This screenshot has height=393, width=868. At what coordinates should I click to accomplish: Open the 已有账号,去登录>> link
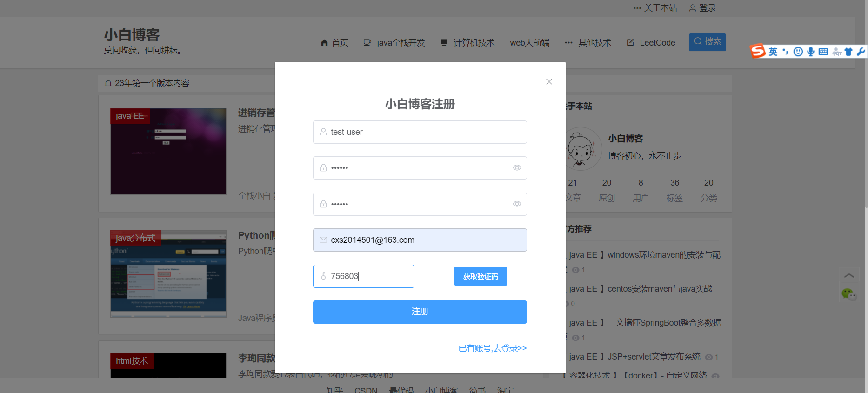coord(493,348)
